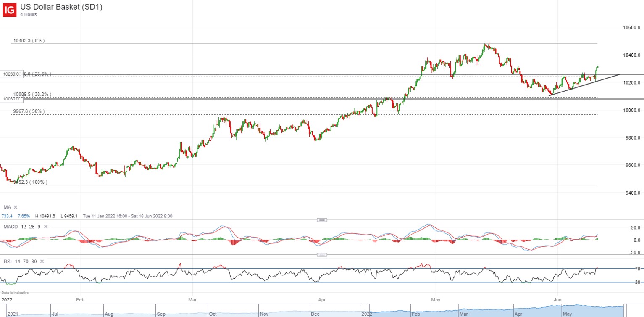Click the '10260.0' horizontal line price tag

[11, 74]
